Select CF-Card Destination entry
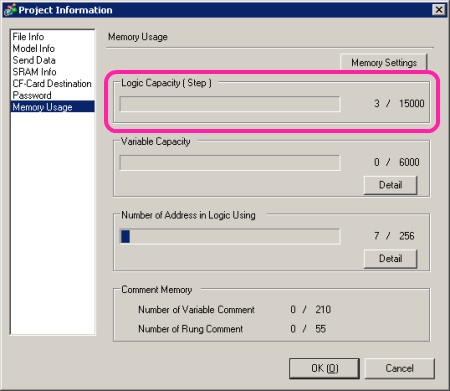The height and width of the screenshot is (391, 450). pyautogui.click(x=52, y=84)
